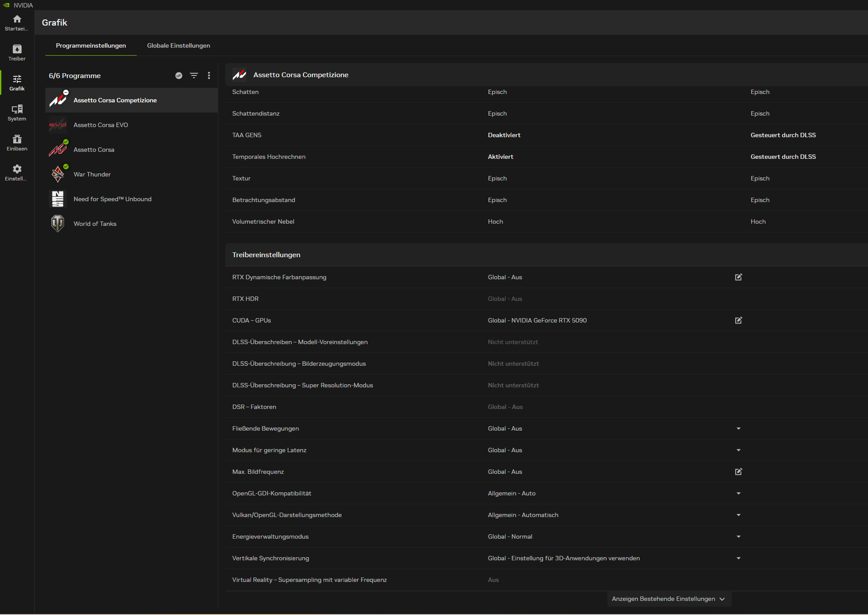Select the Programmeinstellungen tab
The image size is (868, 615).
click(x=91, y=45)
